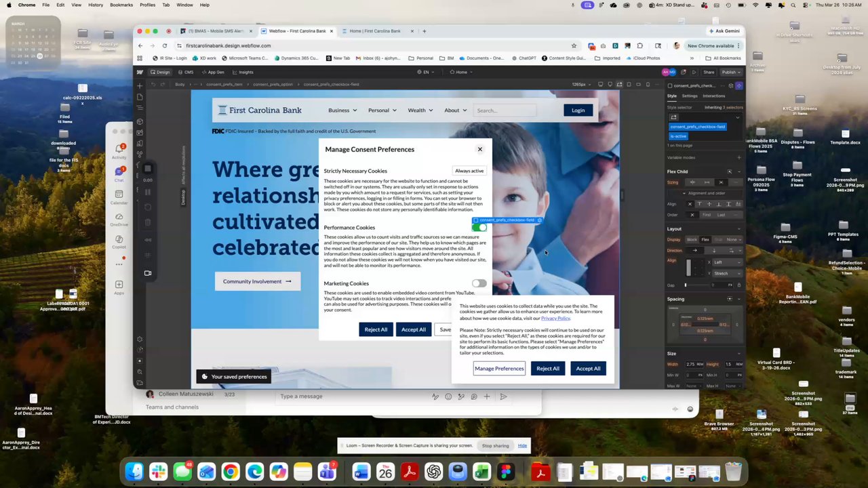Set flex child Order to Last
The height and width of the screenshot is (488, 868).
[721, 215]
